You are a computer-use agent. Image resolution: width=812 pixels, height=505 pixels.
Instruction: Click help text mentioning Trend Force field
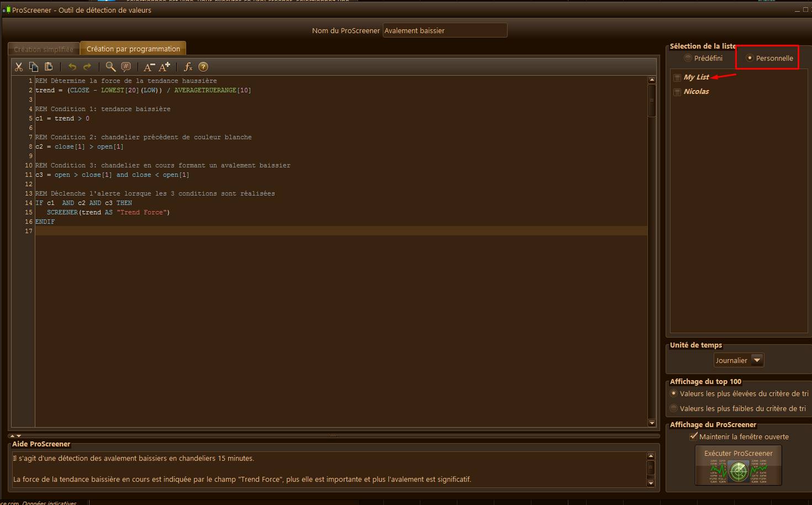(242, 479)
